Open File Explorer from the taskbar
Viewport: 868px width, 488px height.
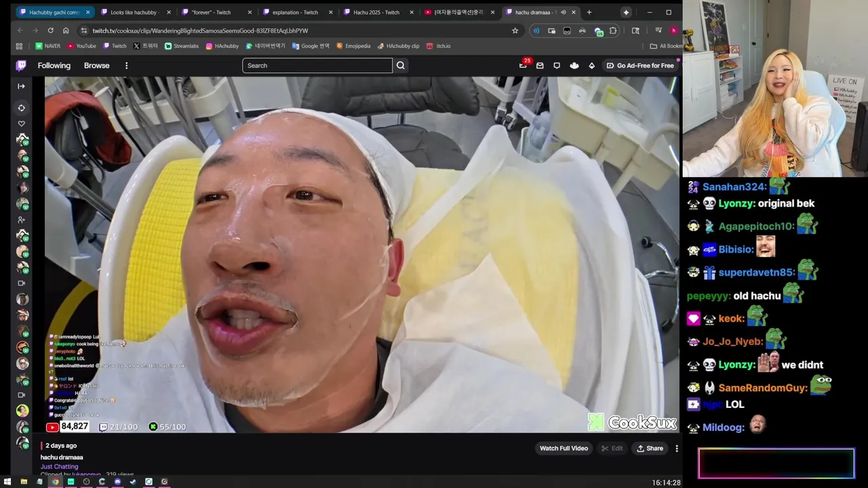24,482
